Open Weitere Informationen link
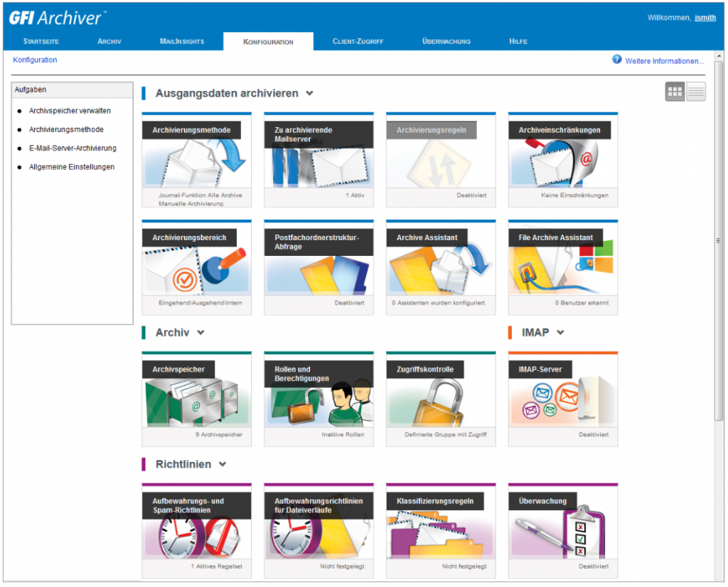728x587 pixels. tap(664, 61)
